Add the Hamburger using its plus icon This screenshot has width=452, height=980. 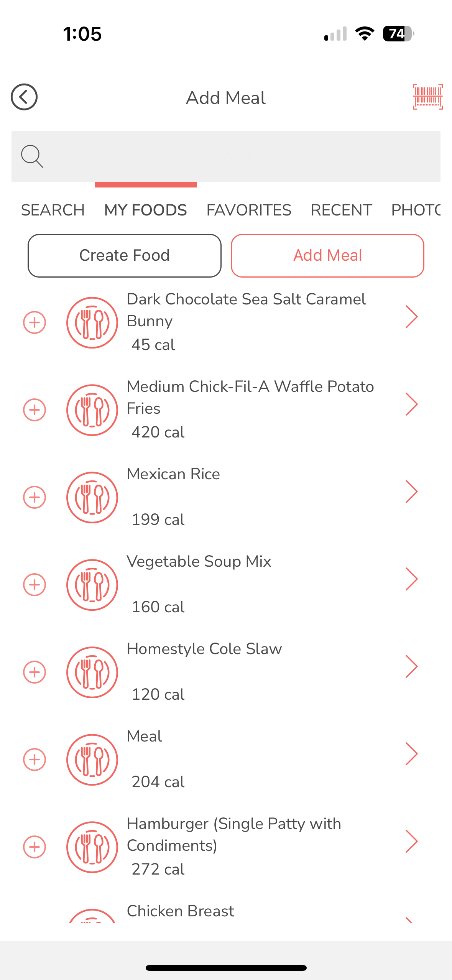coord(35,847)
